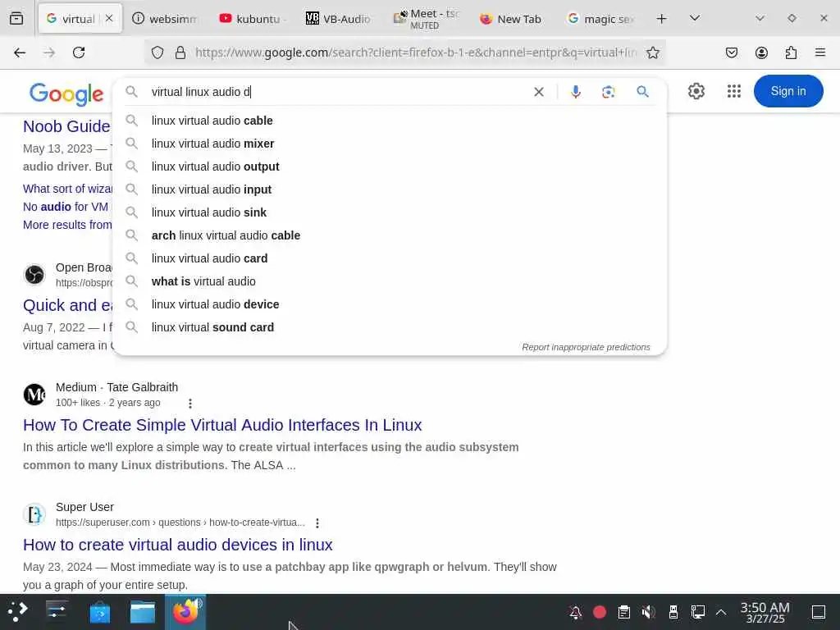Screen dimensions: 840x630
Task: Open notifications bell in system tray
Action: point(575,612)
